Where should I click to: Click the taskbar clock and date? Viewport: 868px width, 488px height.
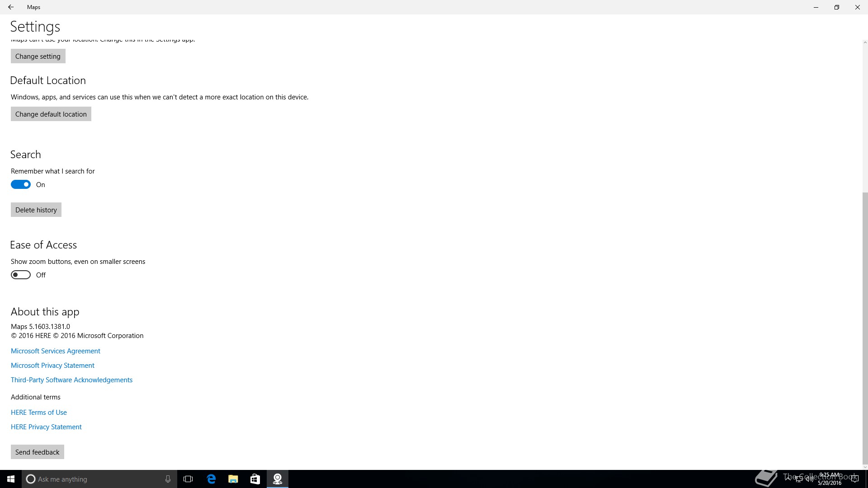point(829,479)
